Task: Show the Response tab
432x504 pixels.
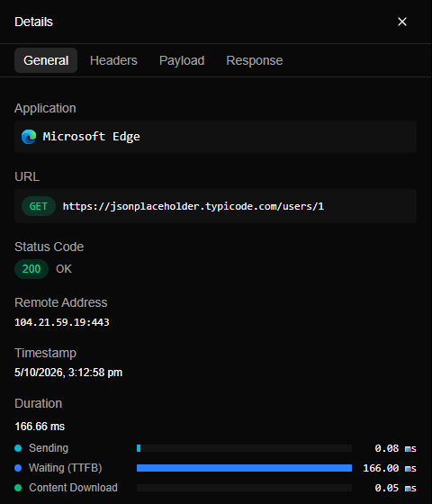Action: click(255, 60)
